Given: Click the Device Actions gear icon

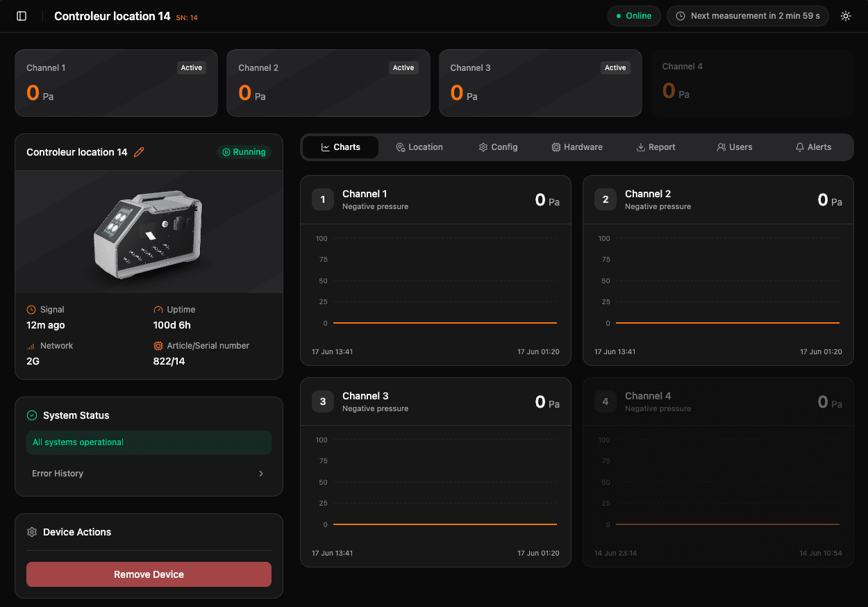Looking at the screenshot, I should click(31, 532).
